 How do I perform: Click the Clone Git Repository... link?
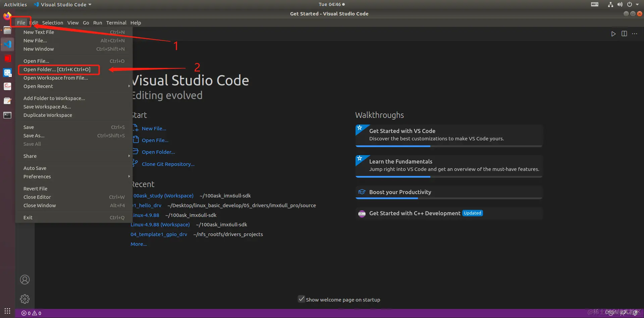pos(168,164)
